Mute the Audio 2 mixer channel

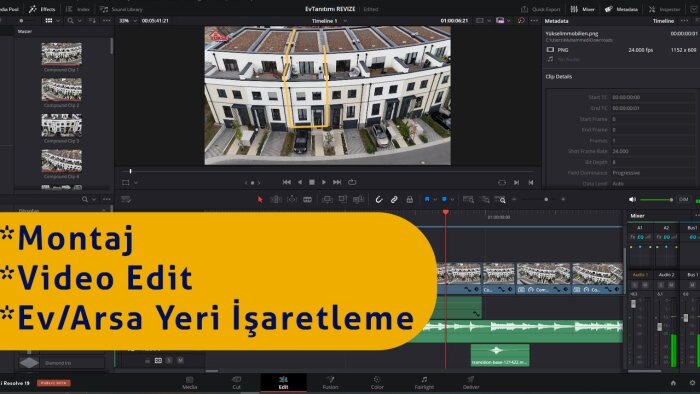coord(671,285)
